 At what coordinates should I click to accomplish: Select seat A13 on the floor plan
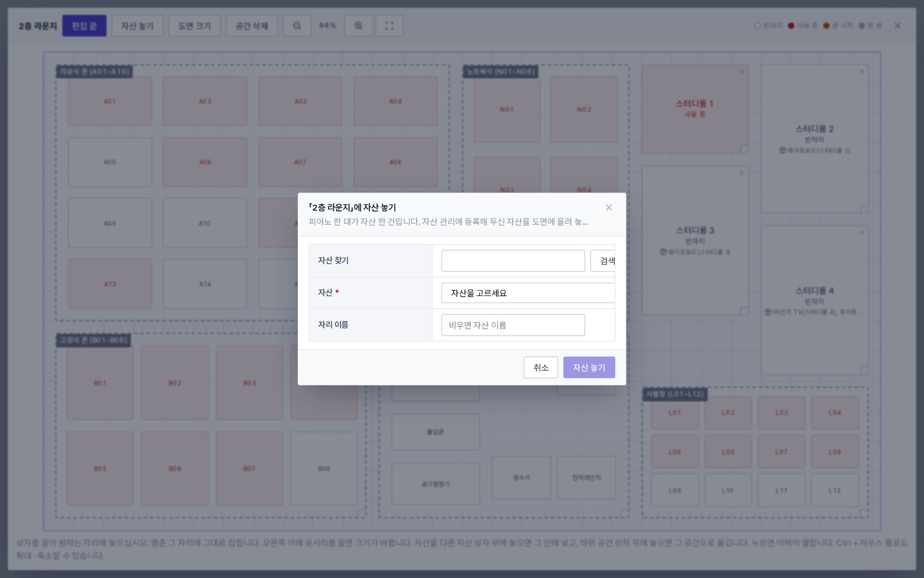coord(110,284)
